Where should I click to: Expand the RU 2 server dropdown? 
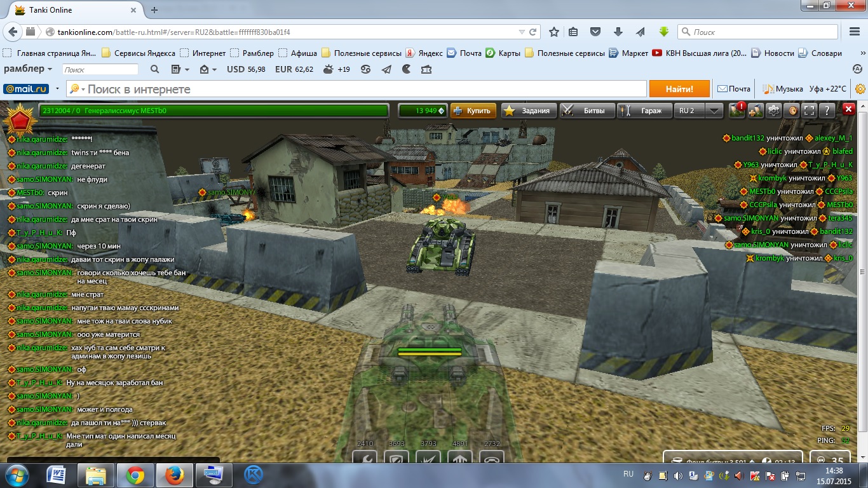714,111
